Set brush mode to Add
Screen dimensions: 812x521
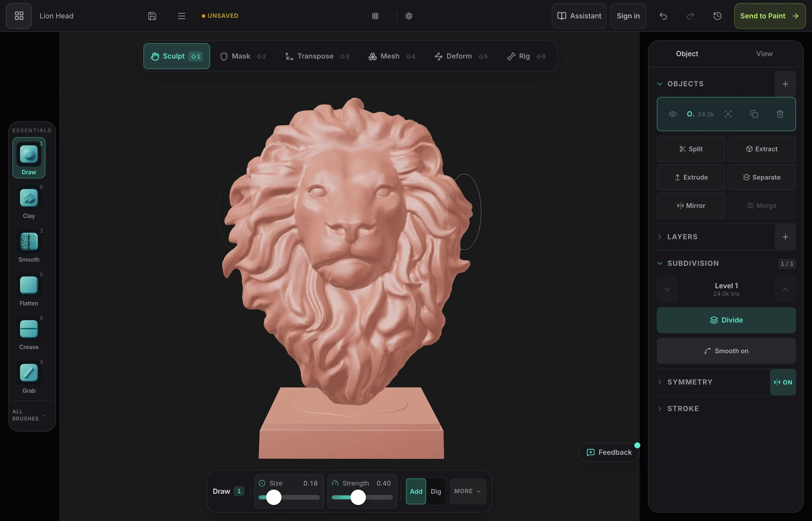pyautogui.click(x=416, y=491)
